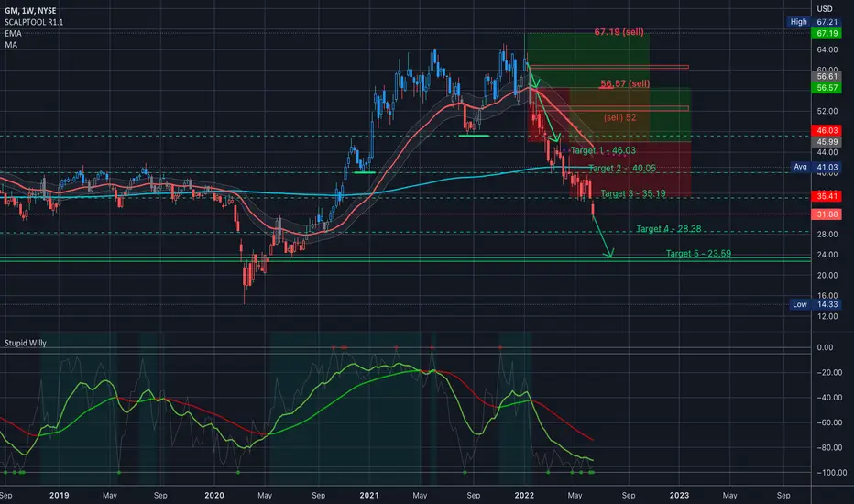Select the 'Target 5 - 23.59' annotation
The height and width of the screenshot is (504, 854).
point(698,253)
